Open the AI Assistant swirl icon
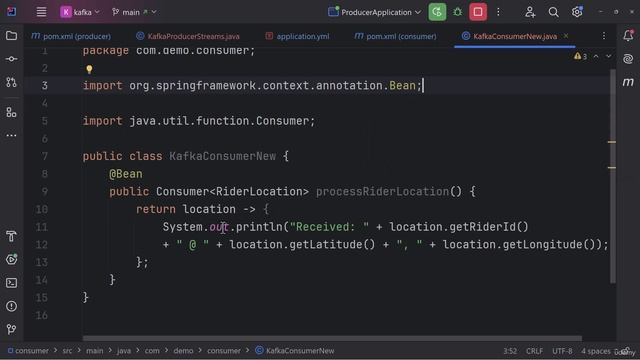Image resolution: width=640 pixels, height=360 pixels. [x=628, y=59]
